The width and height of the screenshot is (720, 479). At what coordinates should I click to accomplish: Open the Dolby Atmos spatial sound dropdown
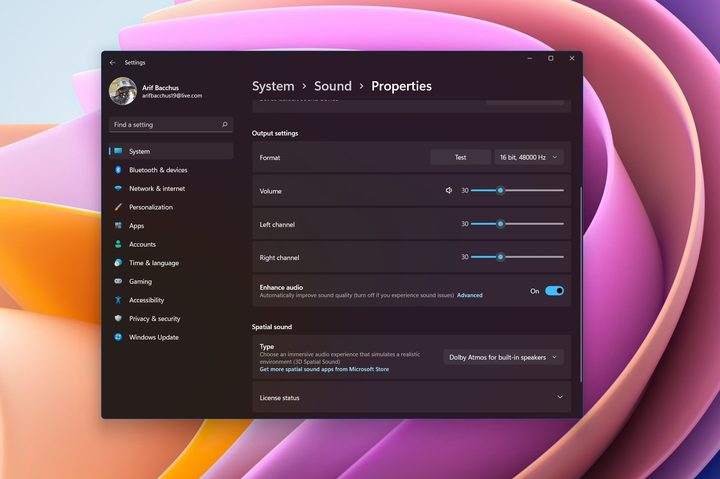click(503, 357)
